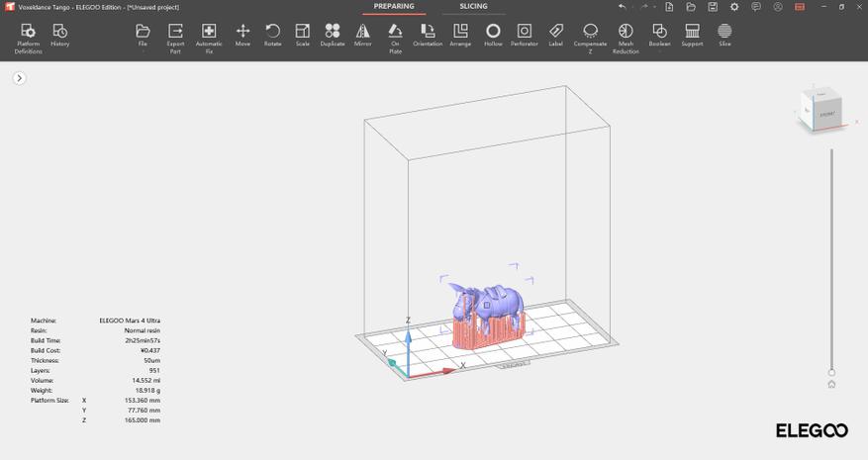Place the model On Plate
Screen dimensions: 868x460
tap(395, 37)
